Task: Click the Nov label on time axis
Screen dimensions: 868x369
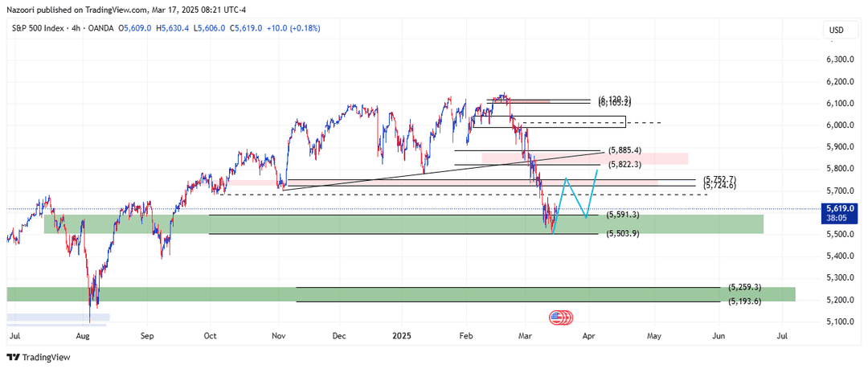Action: 279,336
